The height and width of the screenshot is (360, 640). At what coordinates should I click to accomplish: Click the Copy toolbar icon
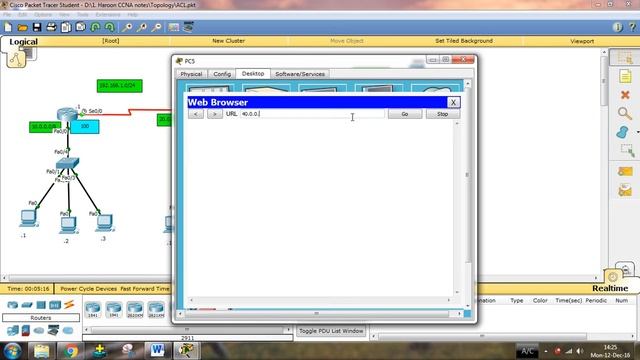coord(66,27)
